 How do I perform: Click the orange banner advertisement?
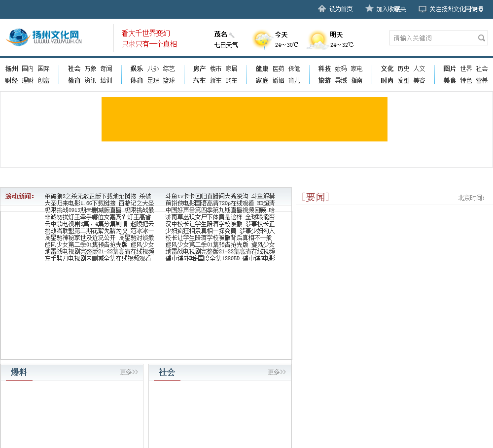click(245, 119)
